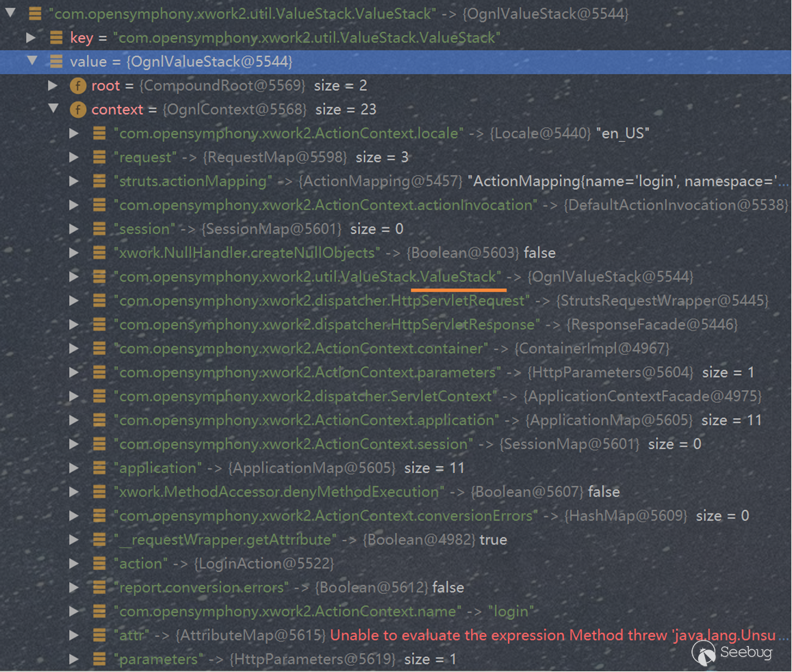Select the "en_US" locale value text
Viewport: 792px width, 672px height.
(x=622, y=133)
